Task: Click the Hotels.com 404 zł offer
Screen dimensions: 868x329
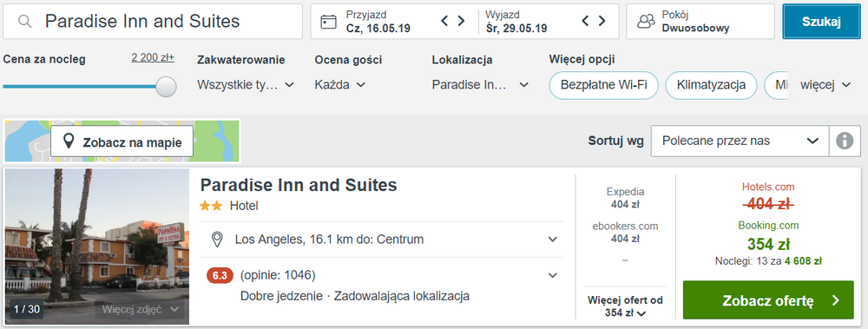Action: click(x=768, y=195)
